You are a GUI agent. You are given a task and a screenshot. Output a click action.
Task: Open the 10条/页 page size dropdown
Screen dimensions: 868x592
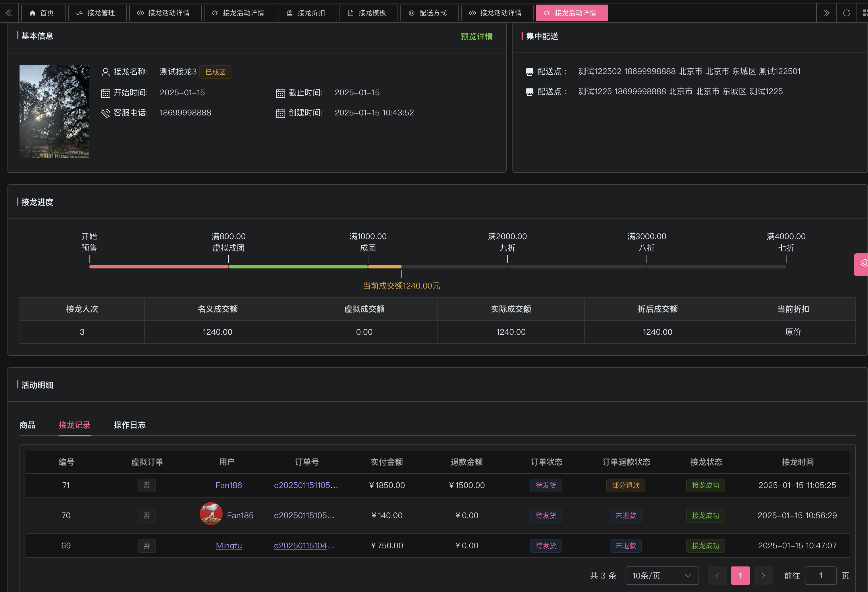(x=662, y=576)
